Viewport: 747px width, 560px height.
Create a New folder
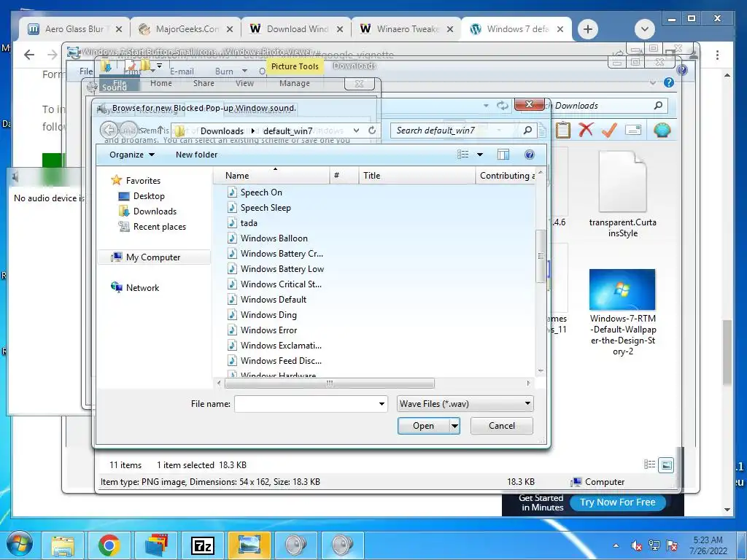pyautogui.click(x=196, y=155)
